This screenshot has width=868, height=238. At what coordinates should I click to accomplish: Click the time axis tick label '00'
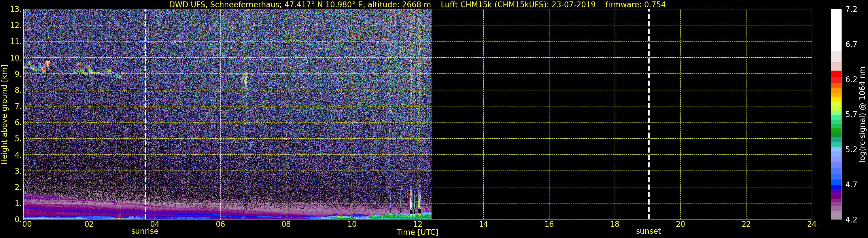pyautogui.click(x=27, y=224)
